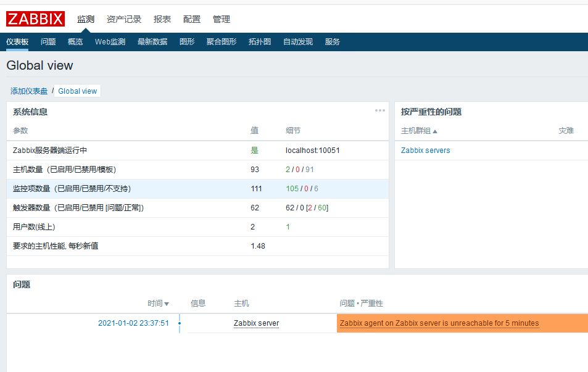
Task: Open the Web监测 tab
Action: coord(110,42)
